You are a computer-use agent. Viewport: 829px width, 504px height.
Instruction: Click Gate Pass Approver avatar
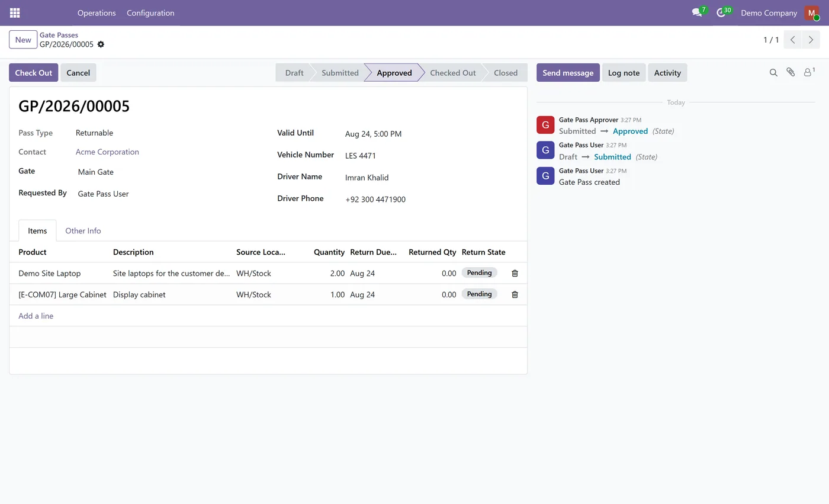click(545, 125)
